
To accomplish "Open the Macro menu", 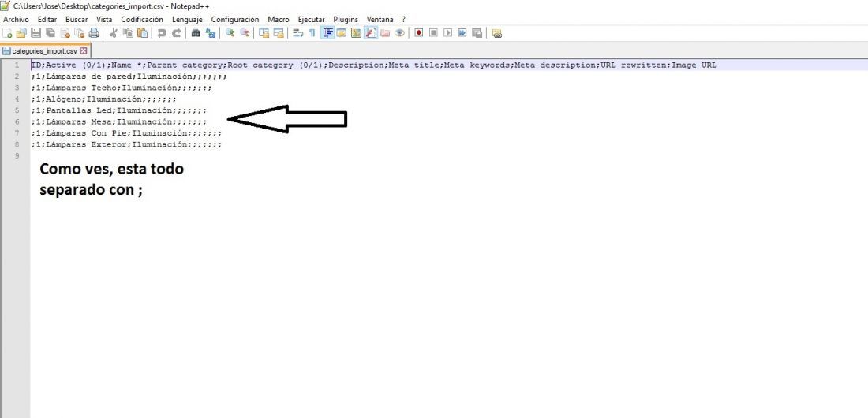I will pyautogui.click(x=279, y=20).
